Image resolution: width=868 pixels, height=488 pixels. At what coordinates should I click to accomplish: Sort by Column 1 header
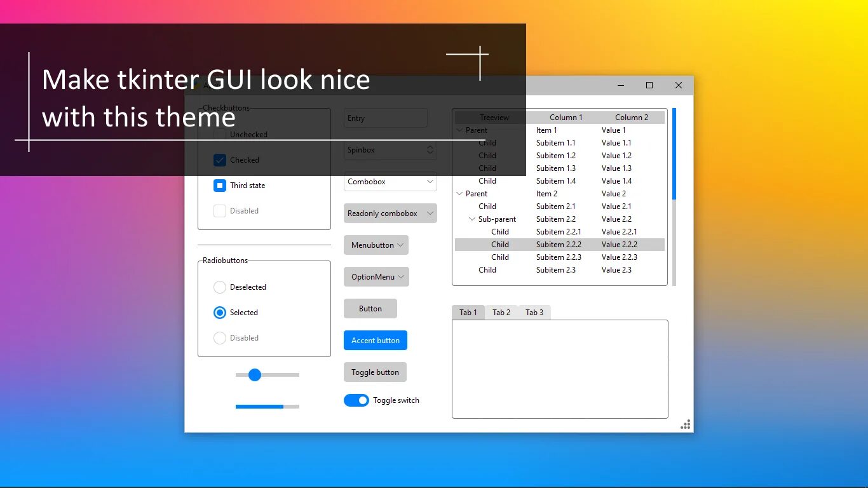[x=566, y=118]
